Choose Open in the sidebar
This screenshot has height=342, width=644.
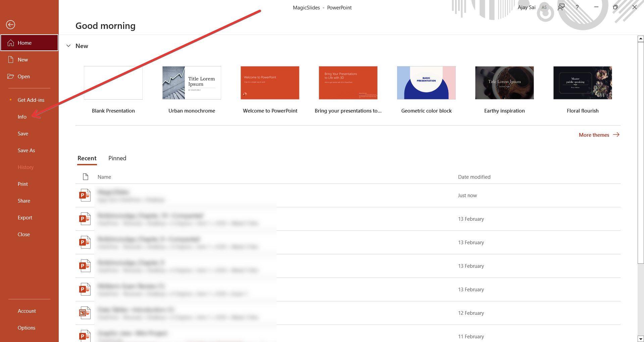click(x=29, y=76)
